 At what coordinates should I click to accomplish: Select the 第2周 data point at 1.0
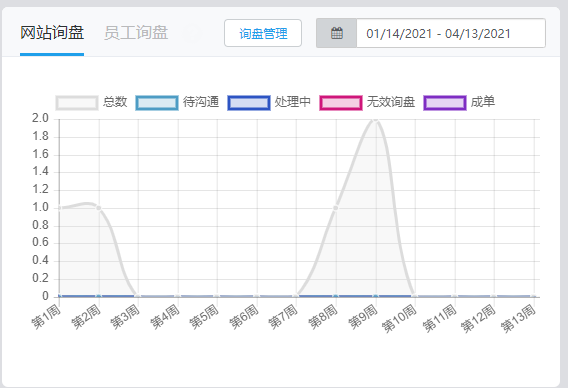click(99, 208)
